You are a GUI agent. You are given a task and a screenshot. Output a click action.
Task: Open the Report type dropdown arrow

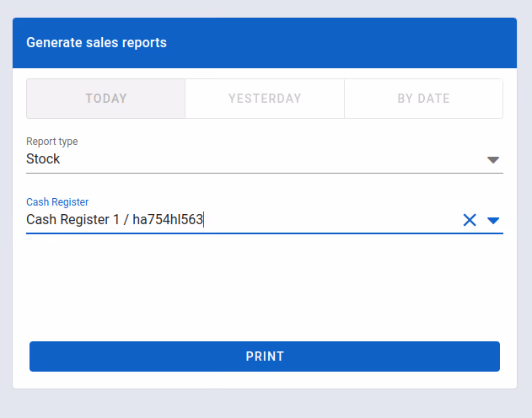493,159
